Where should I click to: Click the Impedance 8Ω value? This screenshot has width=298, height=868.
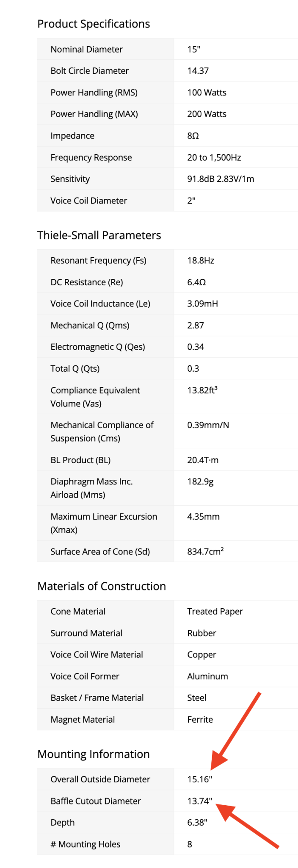(193, 136)
